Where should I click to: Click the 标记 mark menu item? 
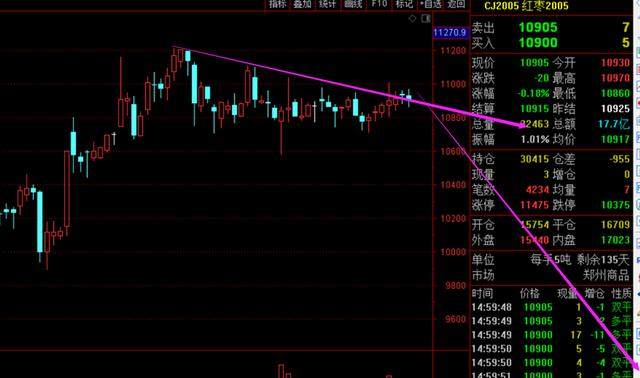tap(404, 4)
